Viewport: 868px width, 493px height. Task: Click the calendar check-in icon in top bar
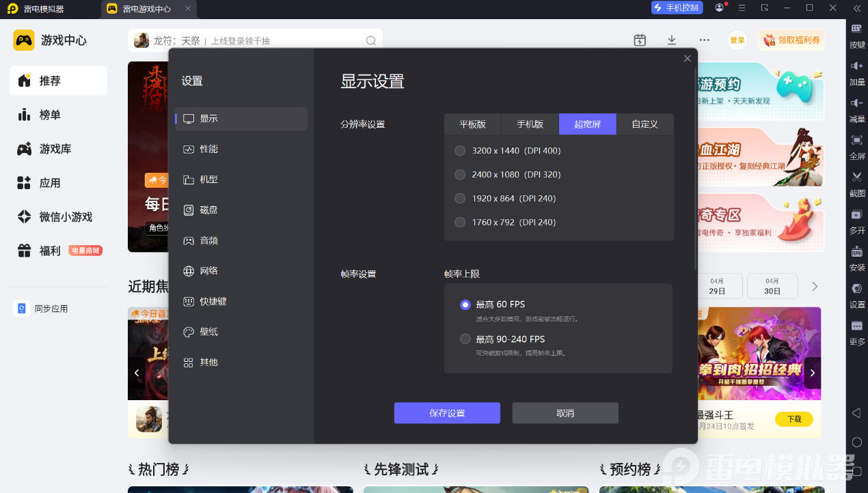coord(640,40)
